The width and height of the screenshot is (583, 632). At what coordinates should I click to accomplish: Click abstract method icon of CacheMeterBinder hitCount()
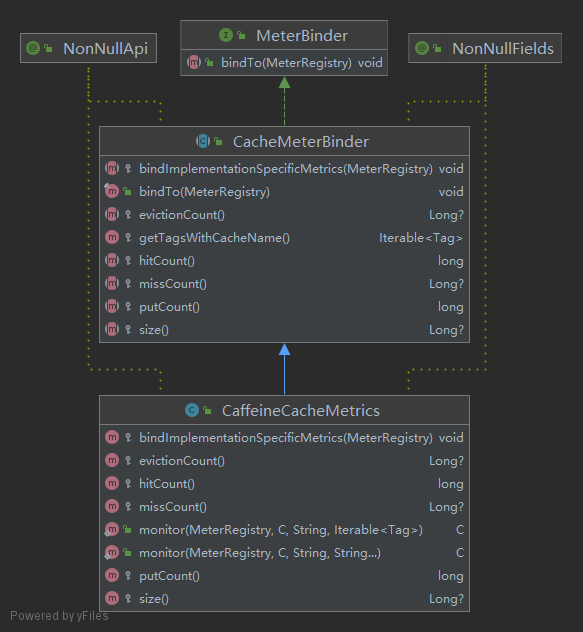pyautogui.click(x=112, y=260)
